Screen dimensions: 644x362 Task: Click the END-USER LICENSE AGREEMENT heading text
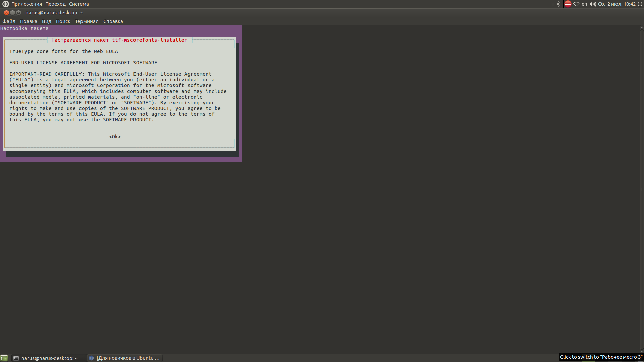[x=83, y=63]
